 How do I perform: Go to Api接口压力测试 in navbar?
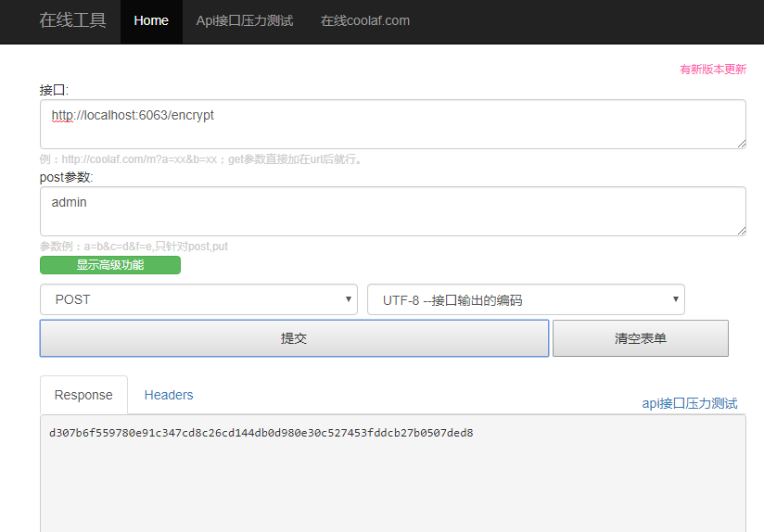pos(245,21)
